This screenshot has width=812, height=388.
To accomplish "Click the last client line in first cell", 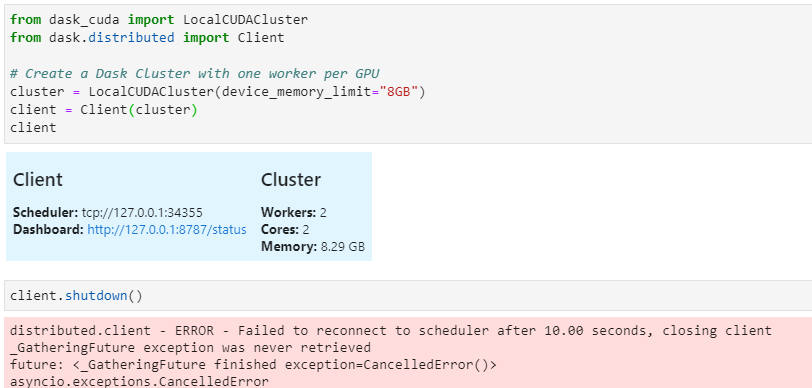I will [33, 127].
